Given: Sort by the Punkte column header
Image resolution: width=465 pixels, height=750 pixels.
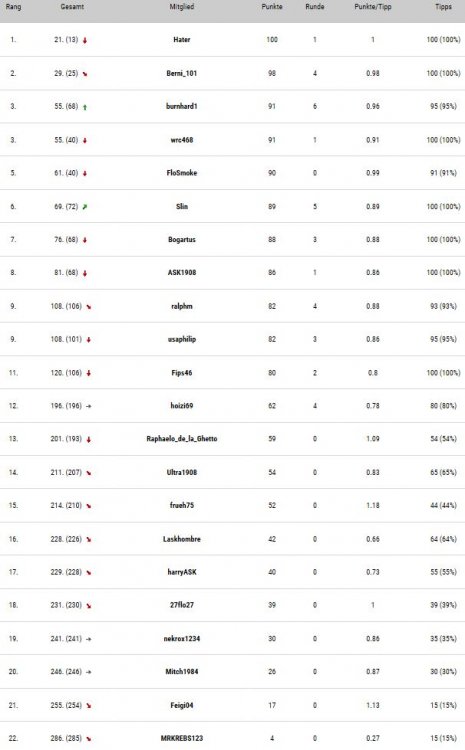Looking at the screenshot, I should [272, 7].
